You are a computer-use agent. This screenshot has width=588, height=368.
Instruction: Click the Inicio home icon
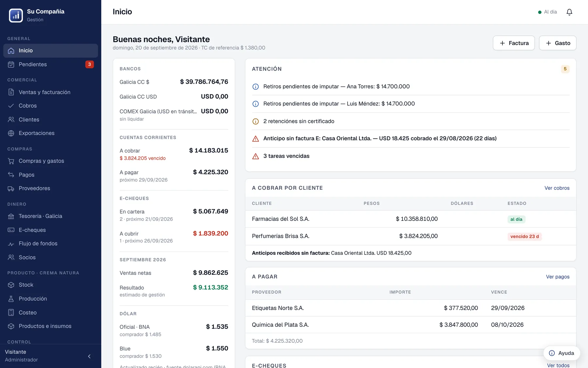(x=11, y=51)
